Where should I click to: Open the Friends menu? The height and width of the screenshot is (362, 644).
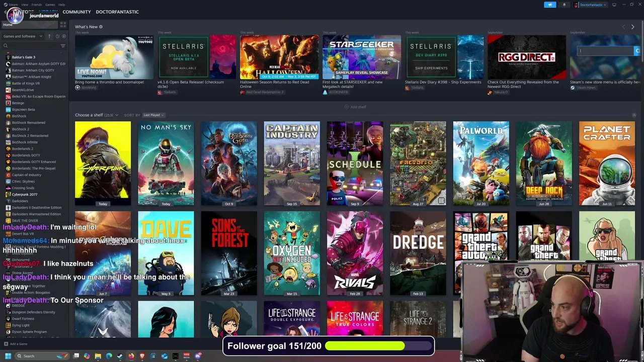[37, 5]
